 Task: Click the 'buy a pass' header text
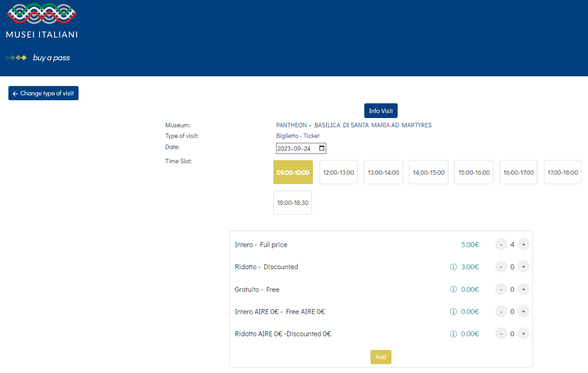(51, 58)
